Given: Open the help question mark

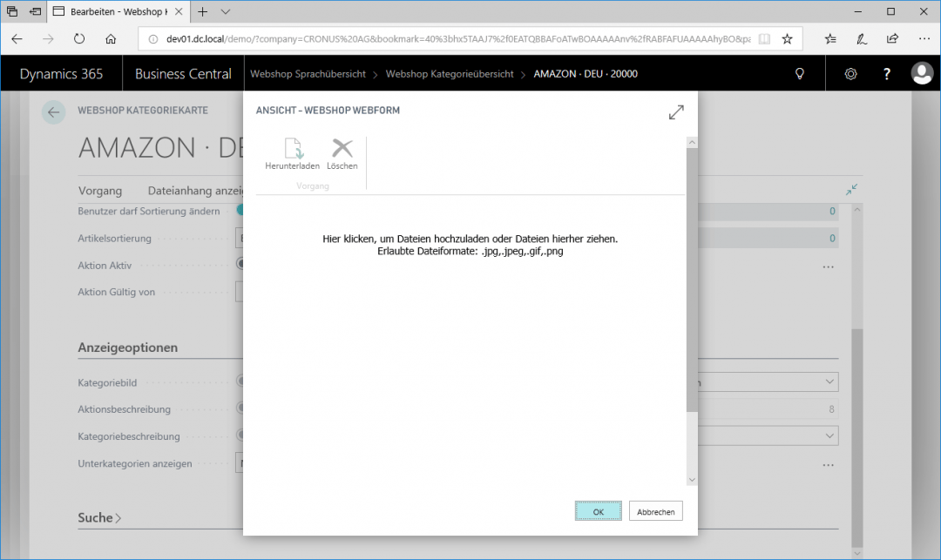Looking at the screenshot, I should point(886,74).
